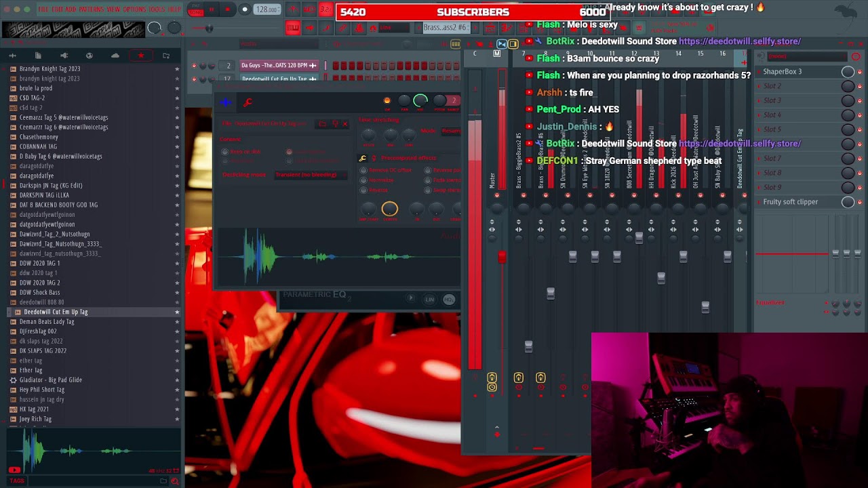Click the highlighted LENGTH knob
Viewport: 868px width, 488px height.
pyautogui.click(x=389, y=209)
